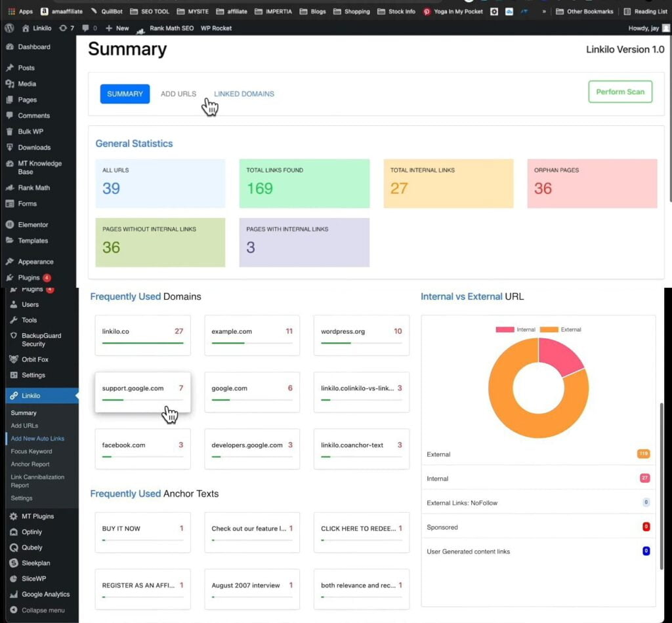Click the Downloads icon in sidebar
The width and height of the screenshot is (672, 623).
10,148
